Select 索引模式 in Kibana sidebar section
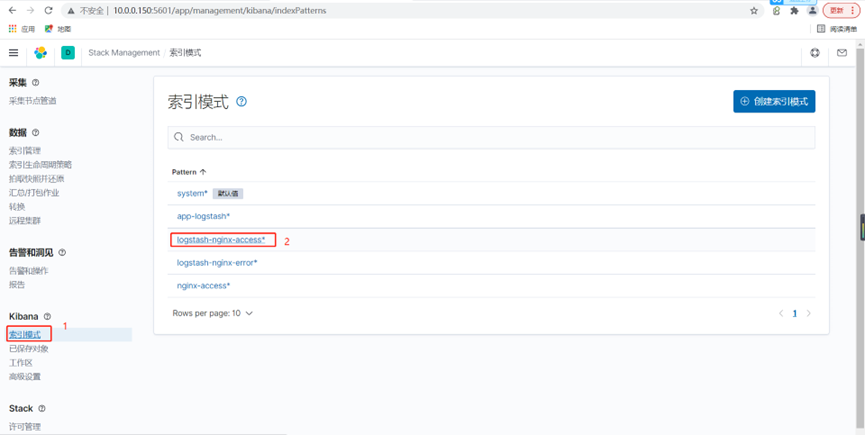The width and height of the screenshot is (865, 435). pyautogui.click(x=25, y=335)
